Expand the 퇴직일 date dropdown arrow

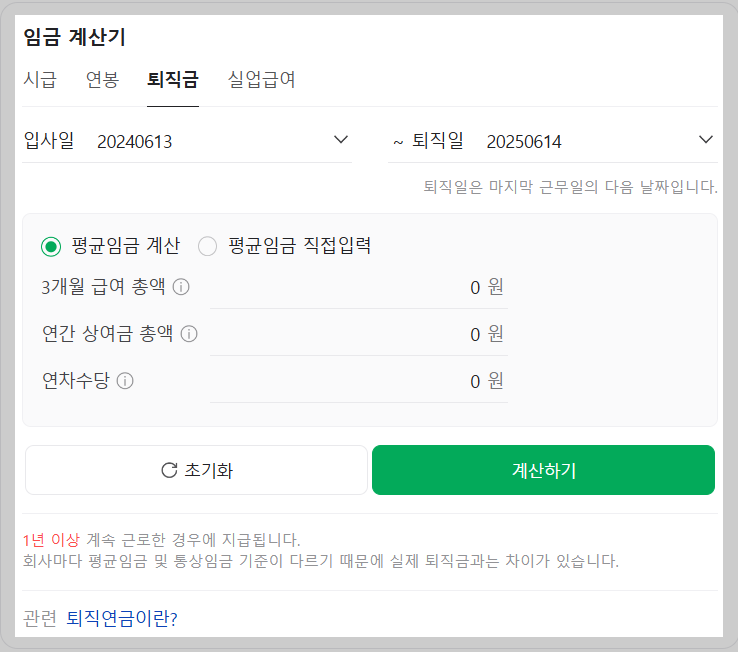(x=706, y=140)
